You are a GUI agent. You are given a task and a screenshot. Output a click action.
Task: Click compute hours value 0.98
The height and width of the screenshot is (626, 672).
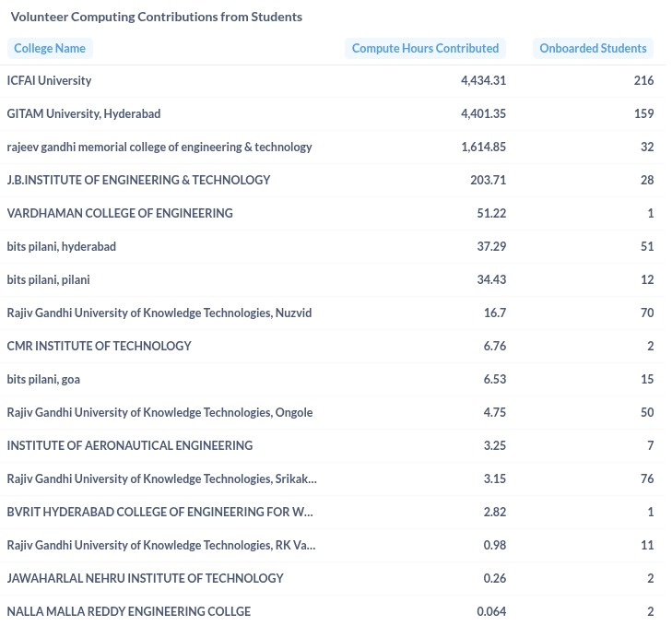pos(495,546)
